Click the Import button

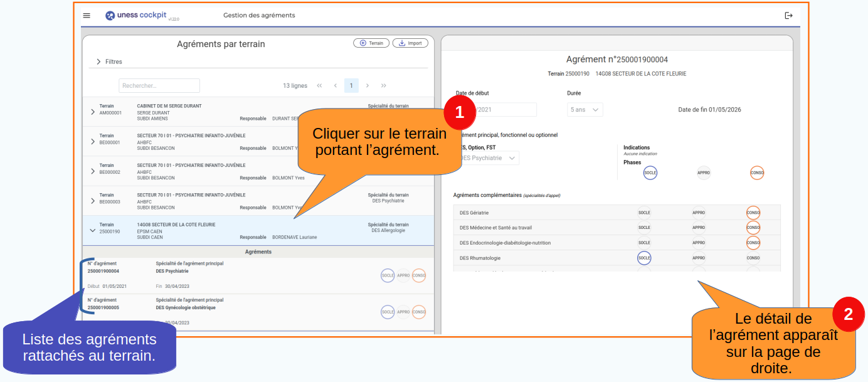410,43
